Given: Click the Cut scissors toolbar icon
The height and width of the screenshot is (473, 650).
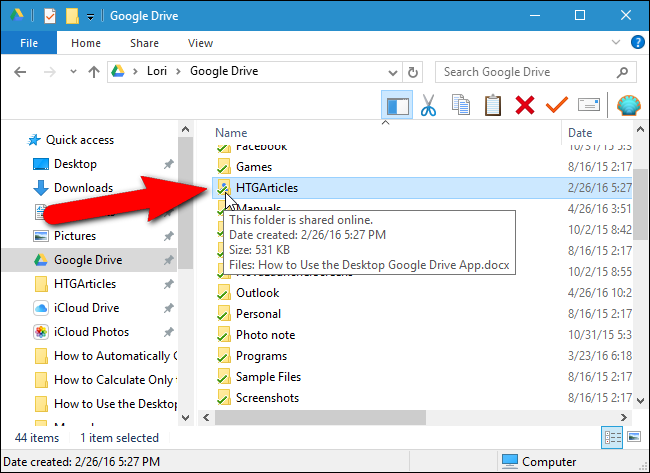Looking at the screenshot, I should tap(428, 105).
